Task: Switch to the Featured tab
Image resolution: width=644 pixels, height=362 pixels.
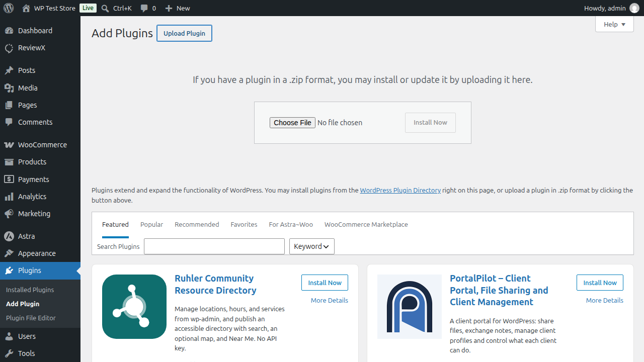Action: pyautogui.click(x=115, y=225)
